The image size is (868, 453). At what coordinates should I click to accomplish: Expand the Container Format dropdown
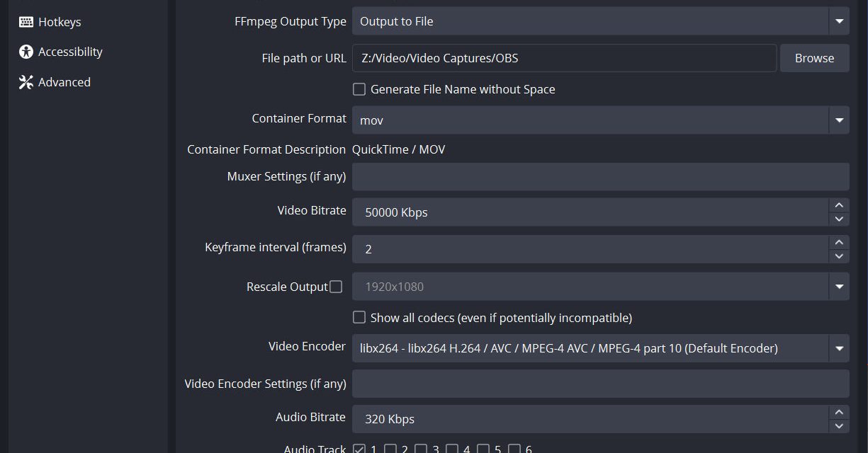click(839, 120)
